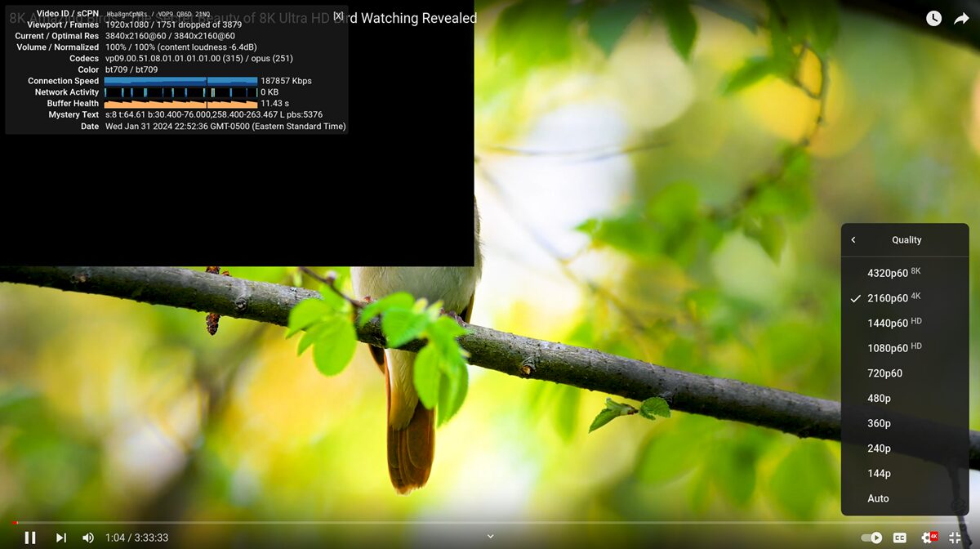
Task: Go back from the Quality menu
Action: pyautogui.click(x=853, y=240)
